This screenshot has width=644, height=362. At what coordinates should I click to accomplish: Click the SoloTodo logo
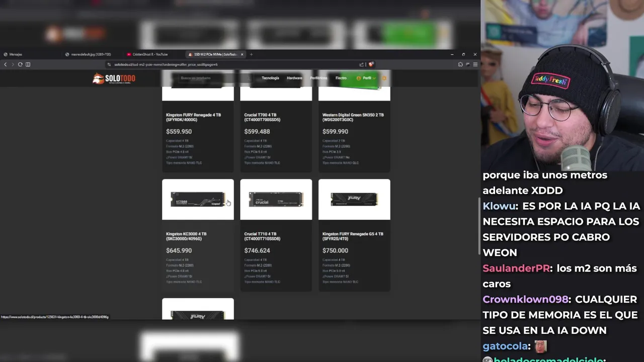pyautogui.click(x=114, y=78)
